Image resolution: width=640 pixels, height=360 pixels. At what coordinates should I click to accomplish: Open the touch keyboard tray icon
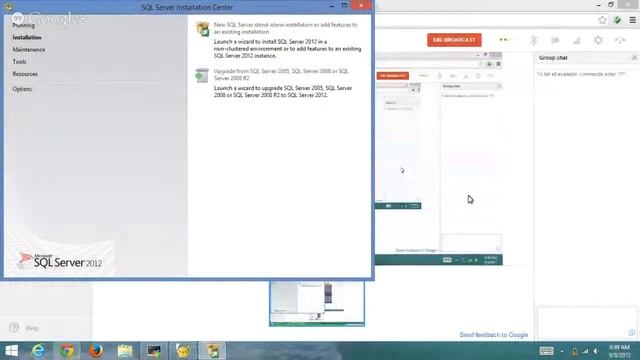[x=546, y=351]
